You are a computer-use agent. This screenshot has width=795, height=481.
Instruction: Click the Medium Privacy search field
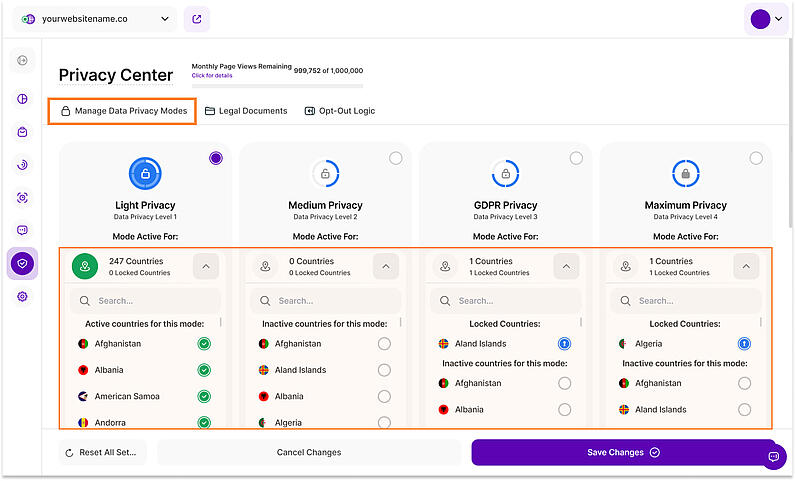click(325, 301)
